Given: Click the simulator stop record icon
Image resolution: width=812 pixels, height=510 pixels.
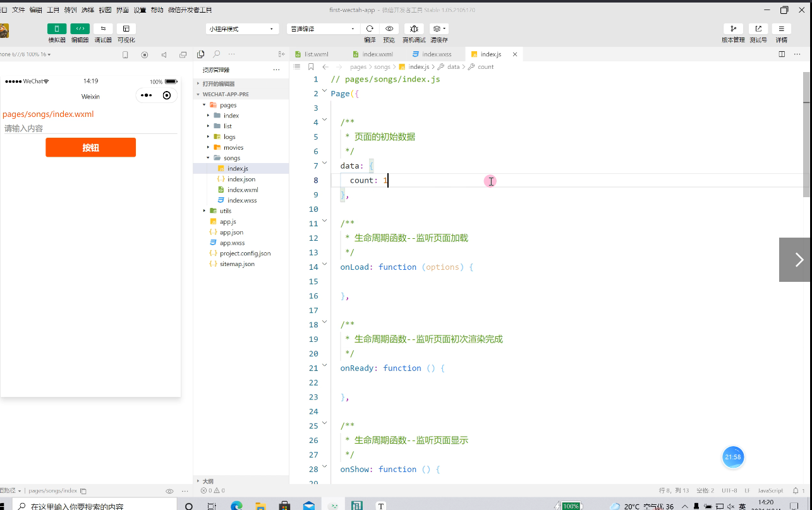Looking at the screenshot, I should point(145,55).
